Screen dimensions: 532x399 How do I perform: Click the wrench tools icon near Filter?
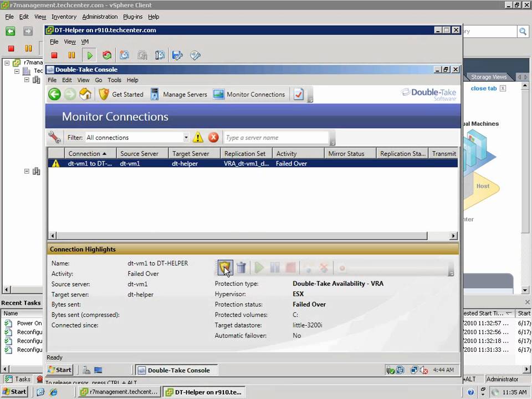coord(54,137)
